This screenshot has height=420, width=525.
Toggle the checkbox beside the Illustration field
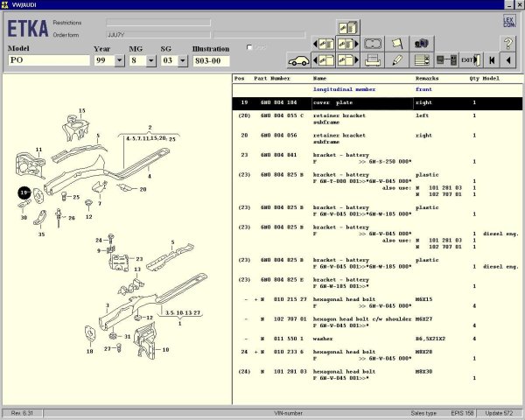(x=251, y=47)
